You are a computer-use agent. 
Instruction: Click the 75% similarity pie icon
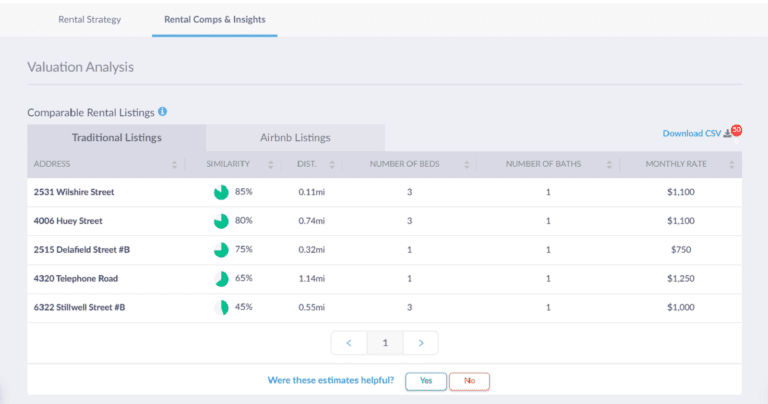pos(221,250)
